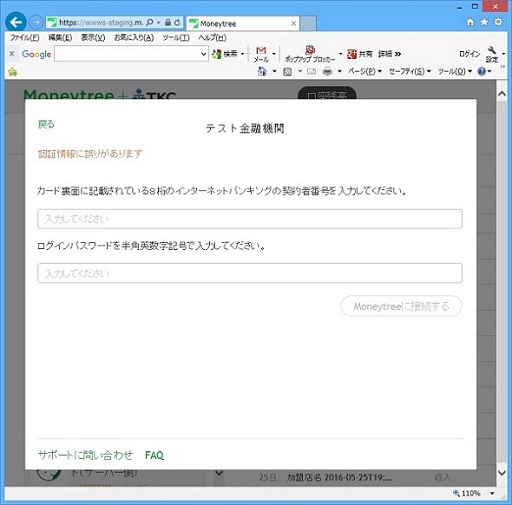Screen dimensions: 512x505
Task: Open the gear Tools icon at top right
Action: pyautogui.click(x=498, y=22)
